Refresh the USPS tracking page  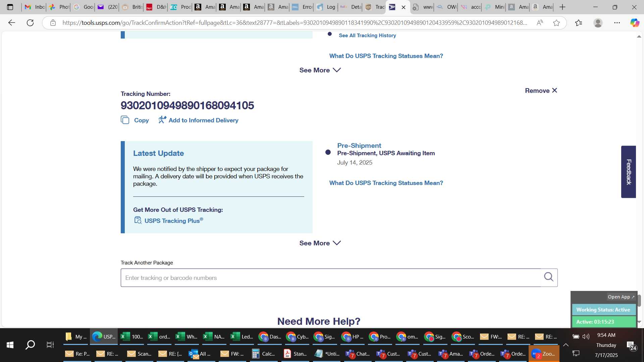point(30,23)
